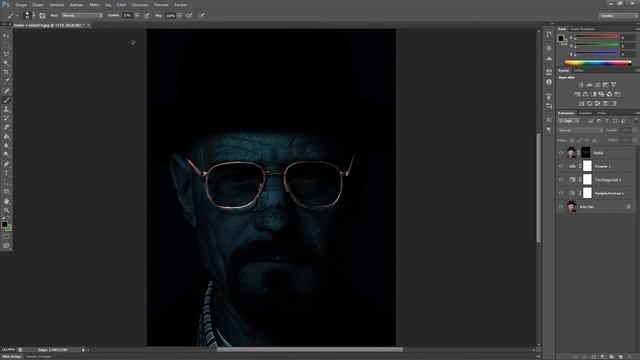Select the Crop tool
This screenshot has height=360, width=640.
tap(6, 72)
